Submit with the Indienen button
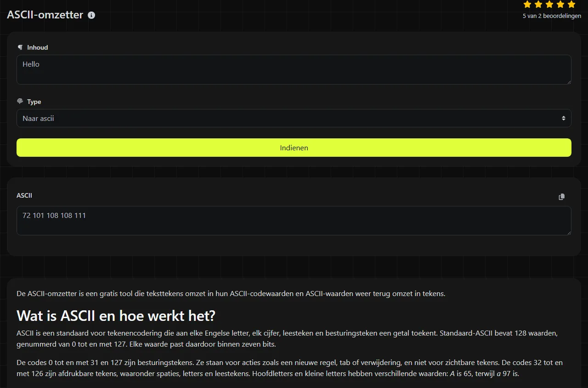 point(294,148)
